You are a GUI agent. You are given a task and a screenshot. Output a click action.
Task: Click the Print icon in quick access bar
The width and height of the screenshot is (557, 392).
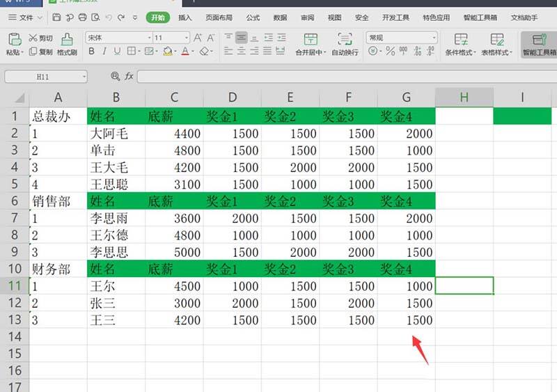click(x=82, y=17)
